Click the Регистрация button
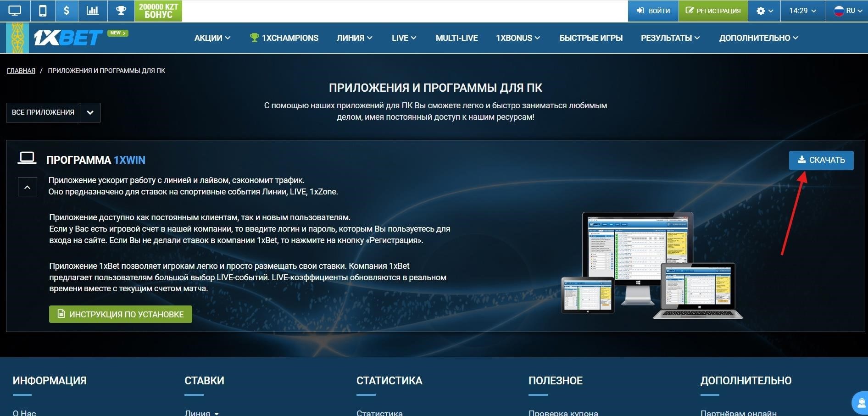The width and height of the screenshot is (868, 416). pos(713,11)
